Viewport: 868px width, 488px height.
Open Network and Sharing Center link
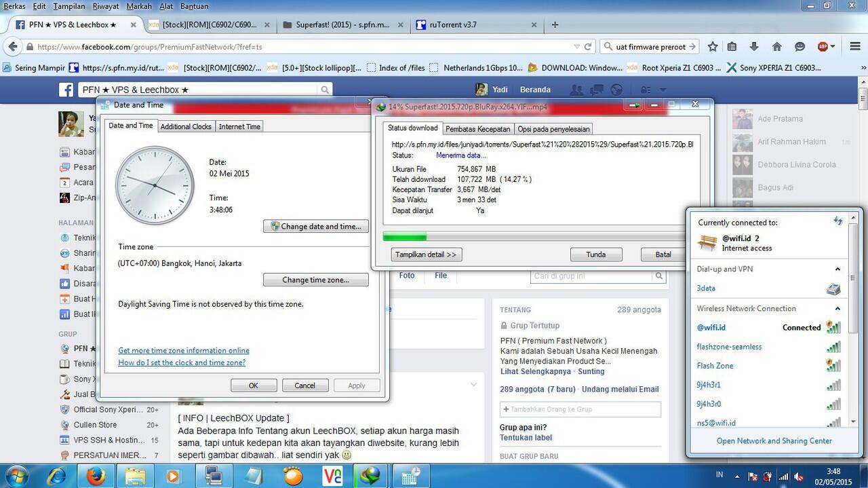point(774,440)
